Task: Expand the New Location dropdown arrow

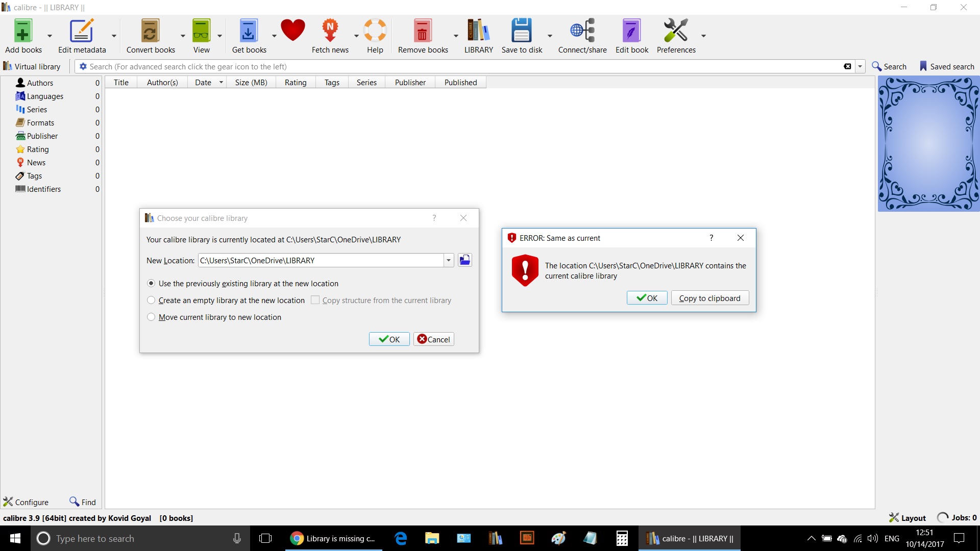Action: coord(448,260)
